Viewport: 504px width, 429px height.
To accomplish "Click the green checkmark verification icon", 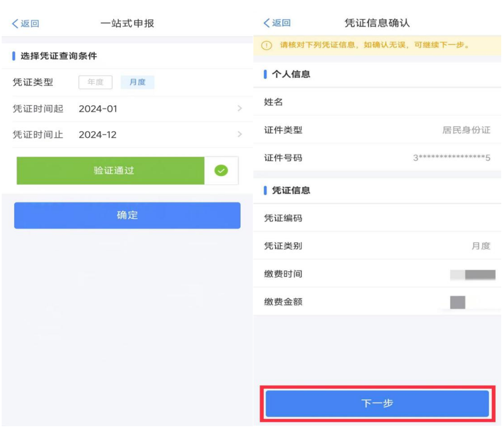I will [x=221, y=171].
